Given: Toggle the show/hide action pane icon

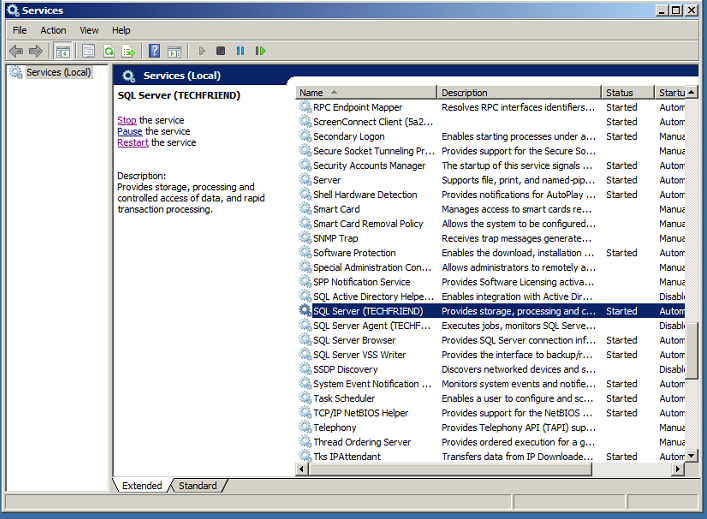Looking at the screenshot, I should click(174, 51).
